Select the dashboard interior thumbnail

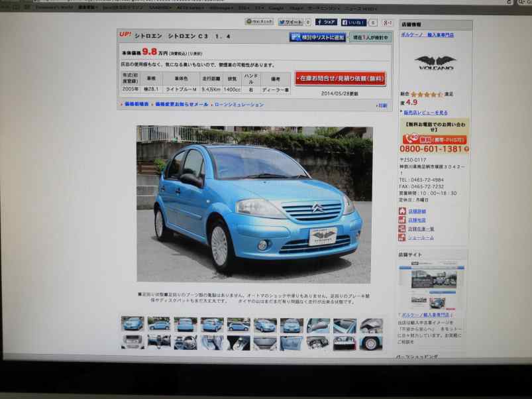coord(159,341)
